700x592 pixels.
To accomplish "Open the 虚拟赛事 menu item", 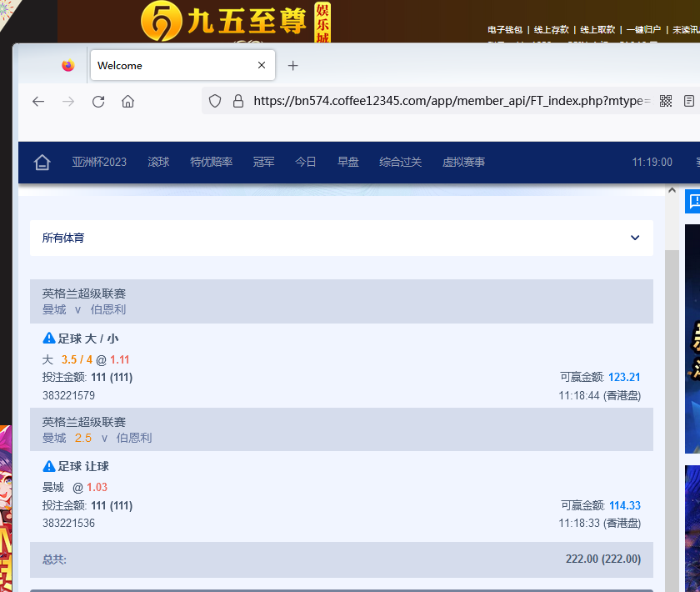I will click(x=463, y=162).
